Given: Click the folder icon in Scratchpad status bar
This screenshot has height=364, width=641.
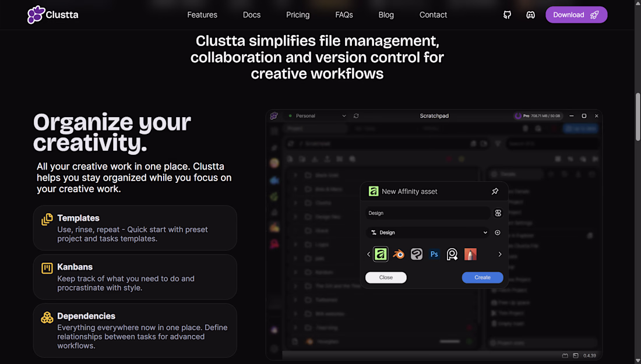Looking at the screenshot, I should pyautogui.click(x=565, y=356).
